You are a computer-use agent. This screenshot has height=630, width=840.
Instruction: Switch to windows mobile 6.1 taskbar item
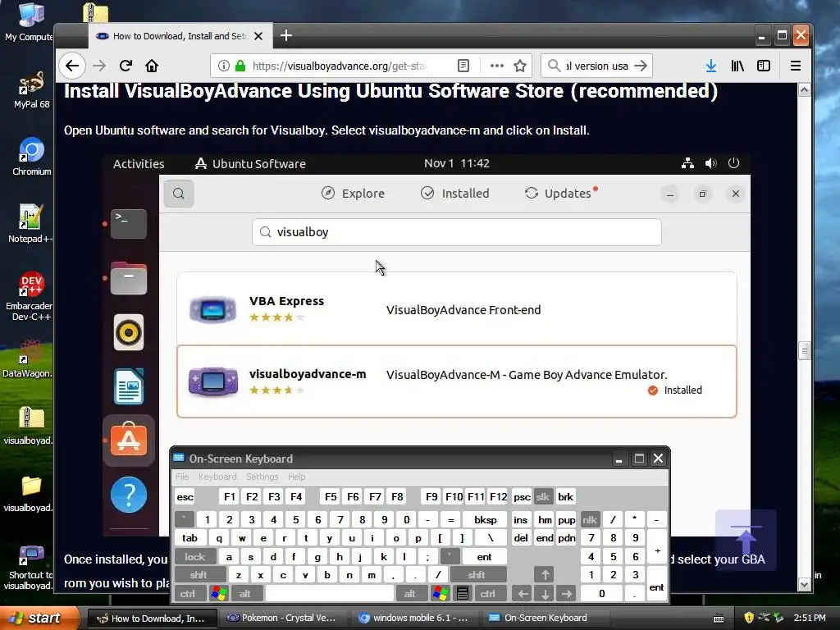414,619
